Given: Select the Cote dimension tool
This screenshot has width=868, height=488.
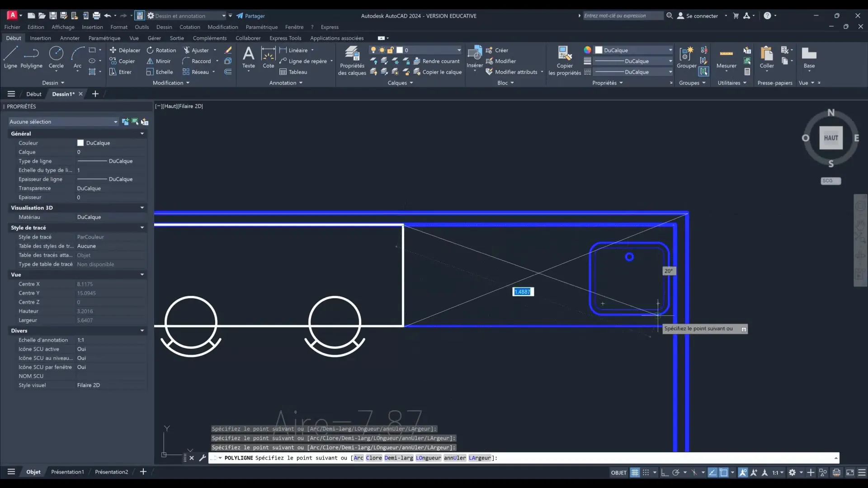Looking at the screenshot, I should tap(268, 57).
